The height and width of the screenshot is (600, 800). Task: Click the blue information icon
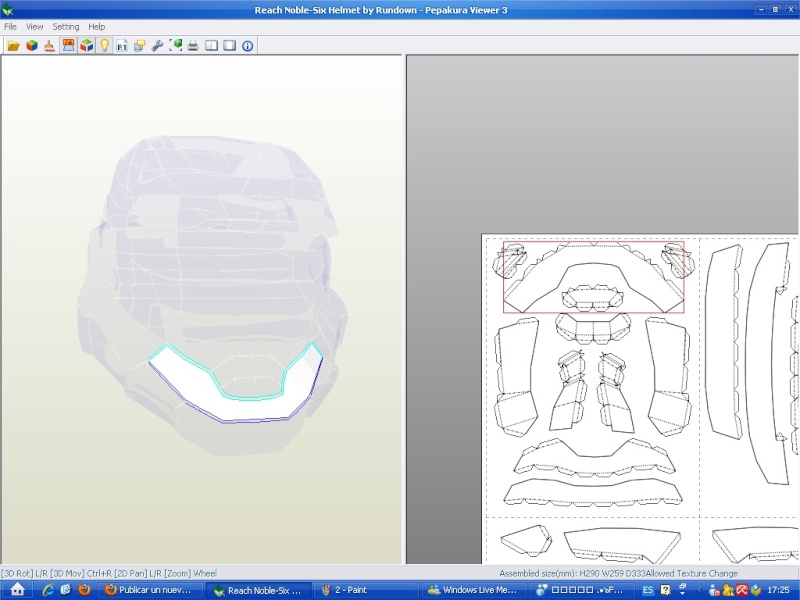(247, 46)
